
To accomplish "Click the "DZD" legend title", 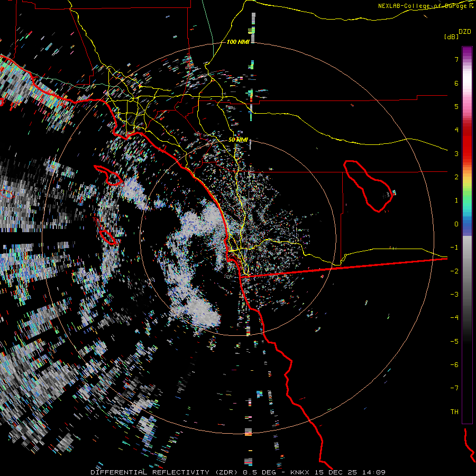I will click(465, 32).
